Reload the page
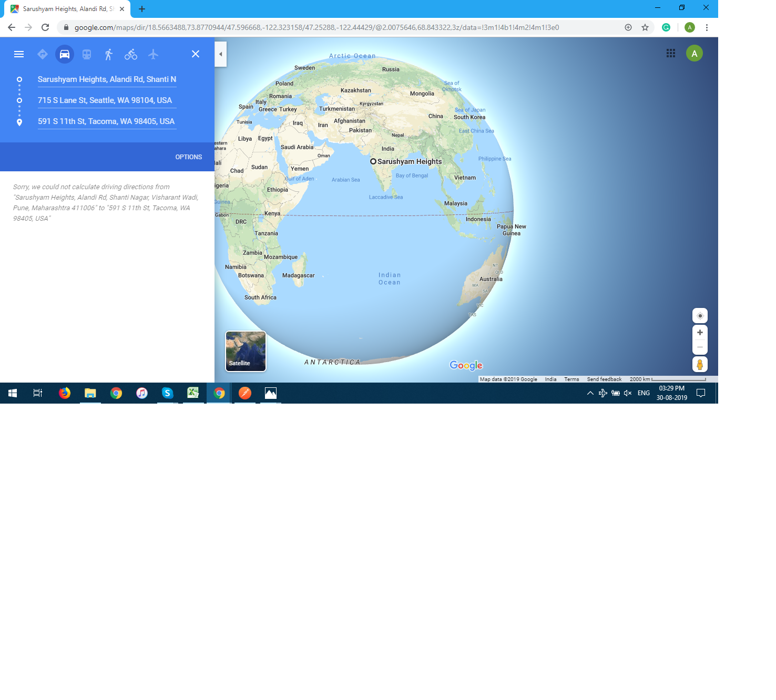The image size is (776, 700). [45, 27]
